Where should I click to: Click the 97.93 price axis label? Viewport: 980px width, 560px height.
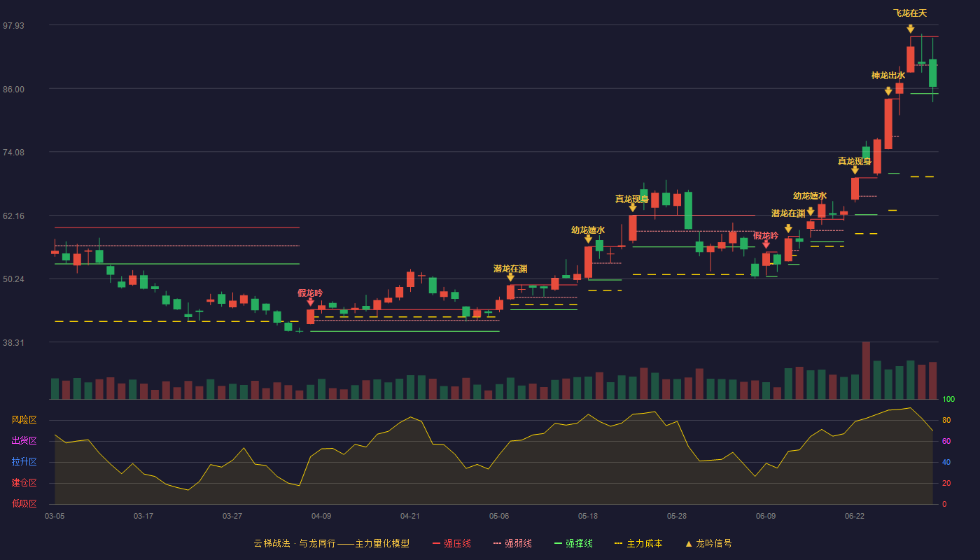tap(13, 25)
